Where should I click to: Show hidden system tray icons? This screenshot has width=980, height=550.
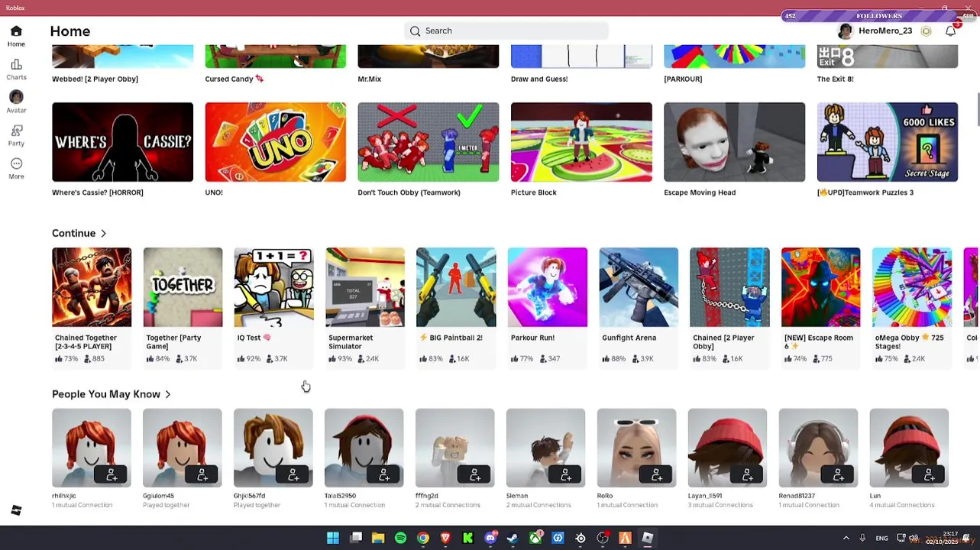click(846, 539)
